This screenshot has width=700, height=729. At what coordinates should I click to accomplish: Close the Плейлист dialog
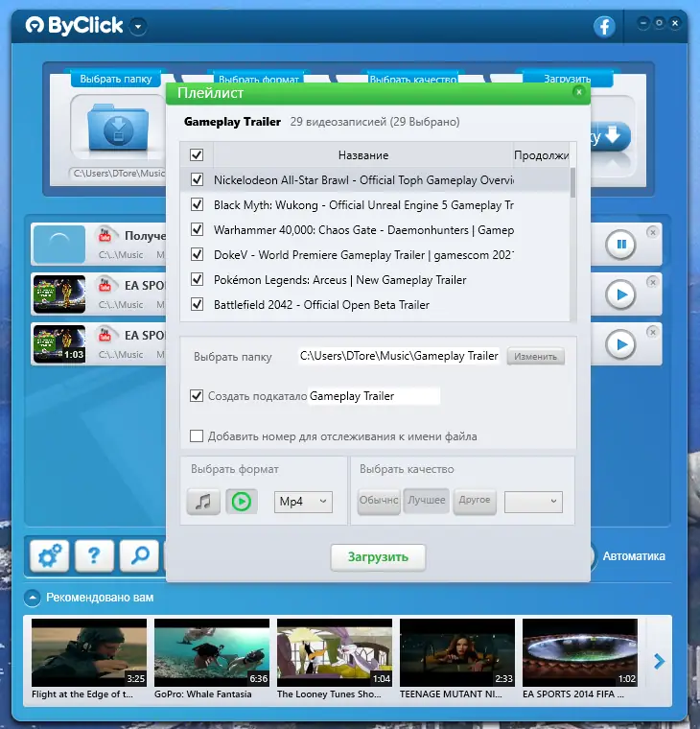[578, 92]
